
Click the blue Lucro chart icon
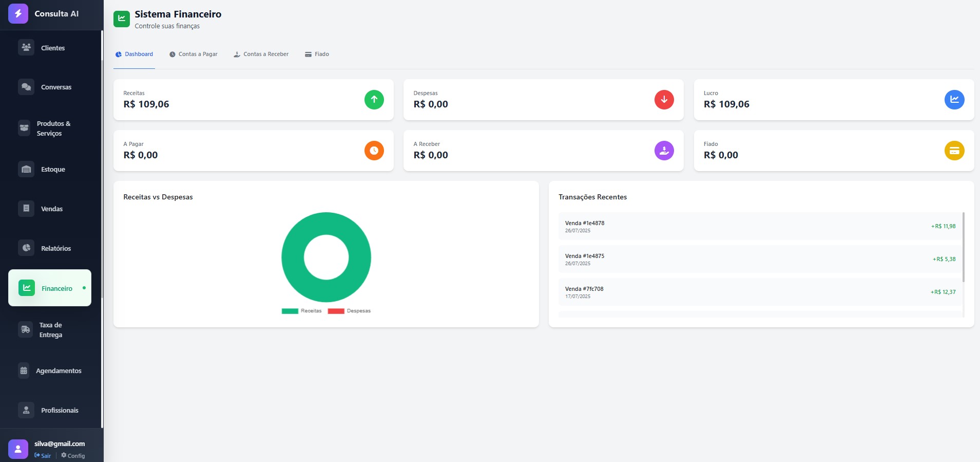coord(954,100)
